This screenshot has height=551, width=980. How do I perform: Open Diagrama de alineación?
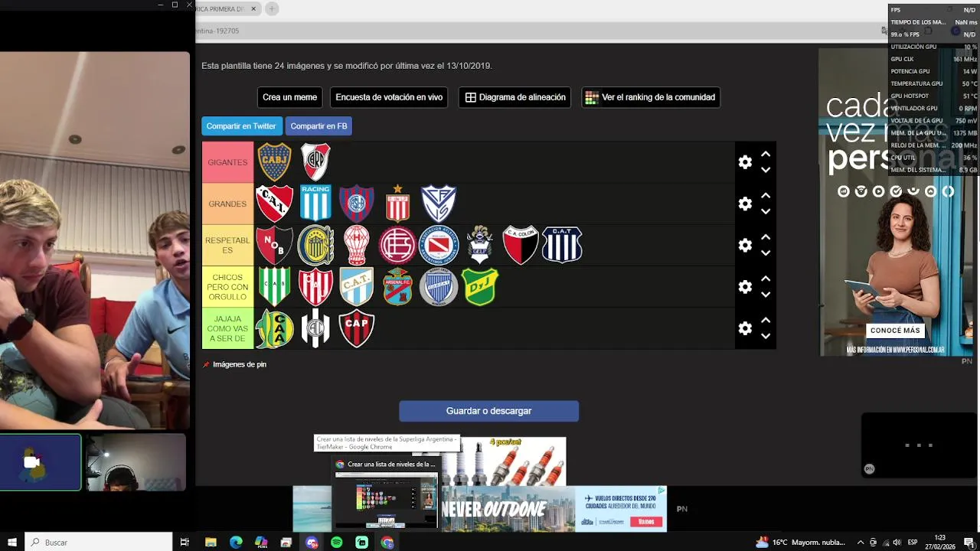pyautogui.click(x=514, y=97)
